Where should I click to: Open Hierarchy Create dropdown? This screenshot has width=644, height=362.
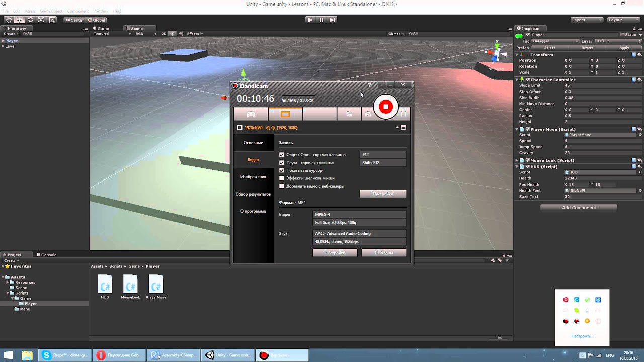click(x=11, y=34)
